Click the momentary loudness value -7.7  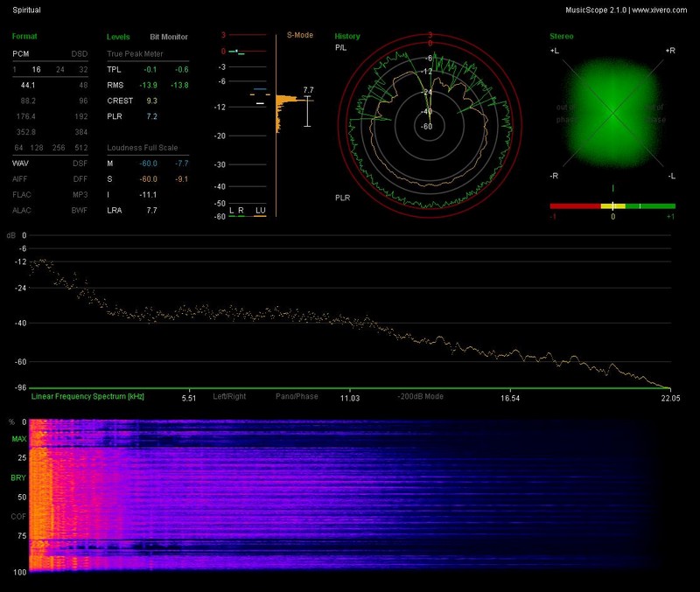[x=182, y=164]
